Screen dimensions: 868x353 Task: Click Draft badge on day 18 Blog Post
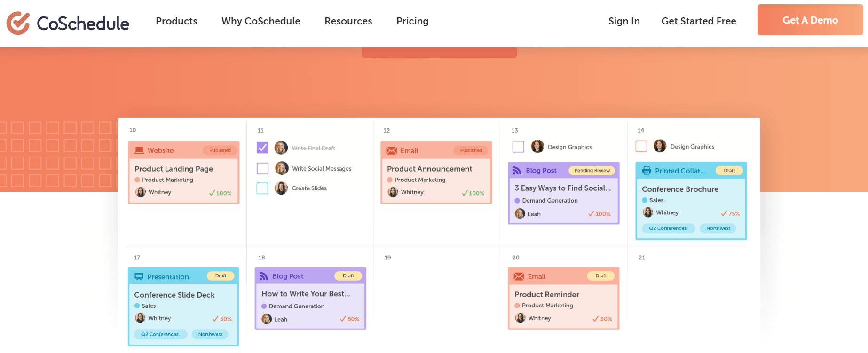[x=348, y=276]
